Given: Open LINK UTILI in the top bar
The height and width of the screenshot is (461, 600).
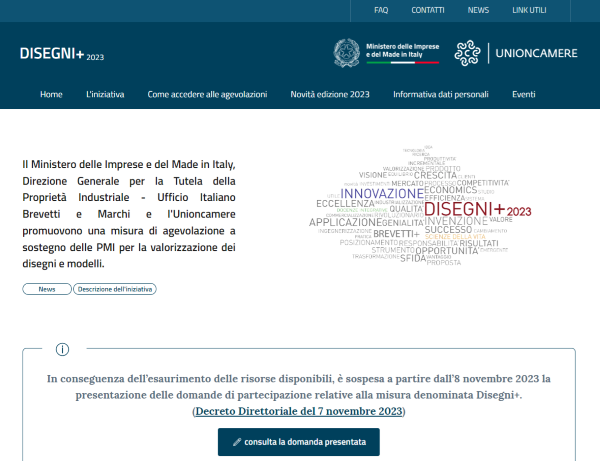Looking at the screenshot, I should pyautogui.click(x=529, y=10).
